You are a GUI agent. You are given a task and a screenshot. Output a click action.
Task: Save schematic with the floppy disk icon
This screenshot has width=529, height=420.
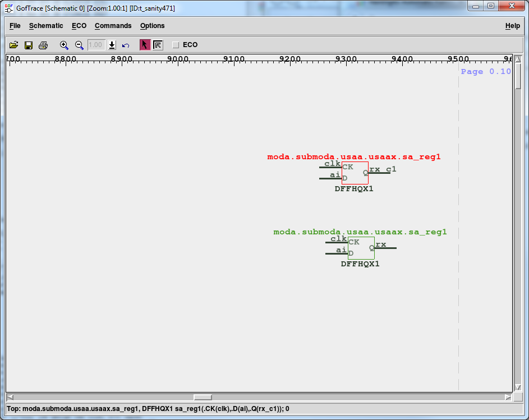(28, 45)
